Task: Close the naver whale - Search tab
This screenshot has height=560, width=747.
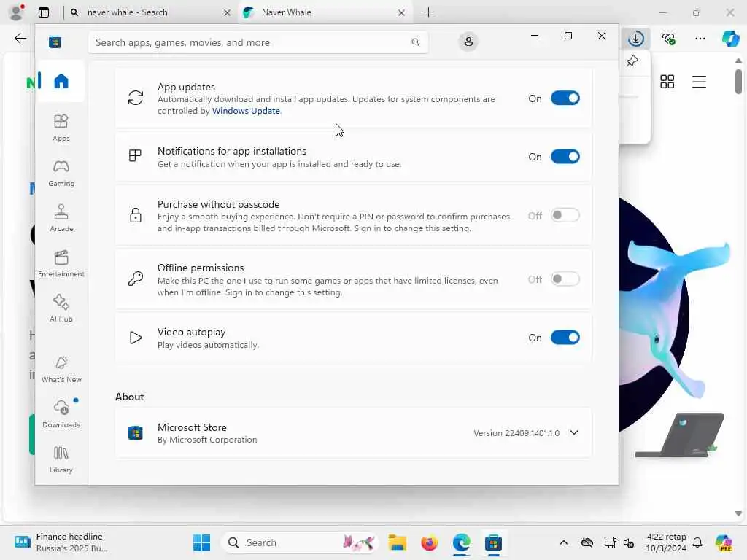Action: coord(227,12)
